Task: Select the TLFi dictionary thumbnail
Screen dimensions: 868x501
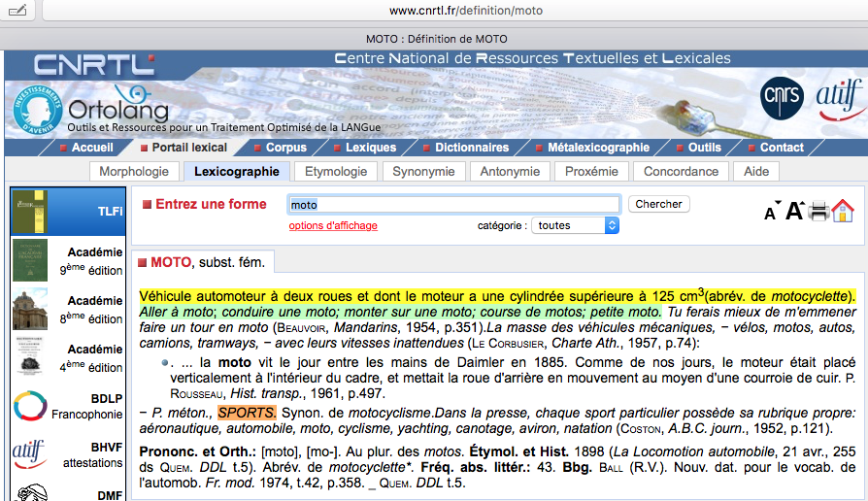Action: [x=30, y=212]
